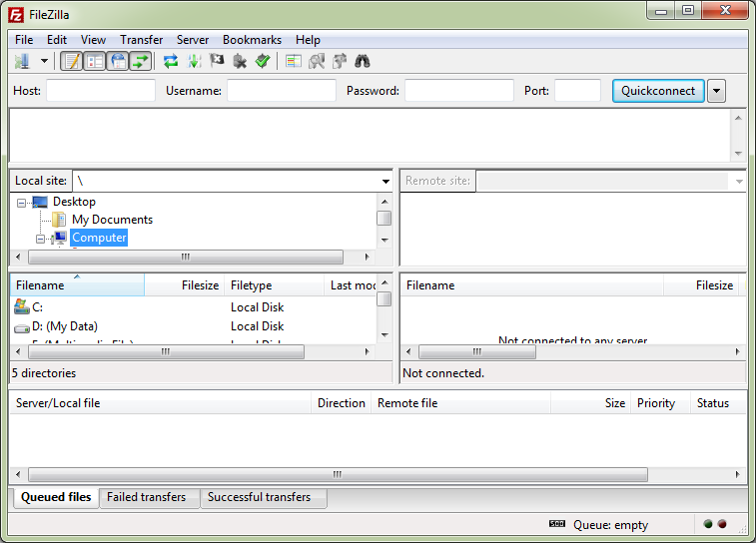Screen dimensions: 756x543
Task: Switch to Queued files tab
Action: tap(56, 497)
